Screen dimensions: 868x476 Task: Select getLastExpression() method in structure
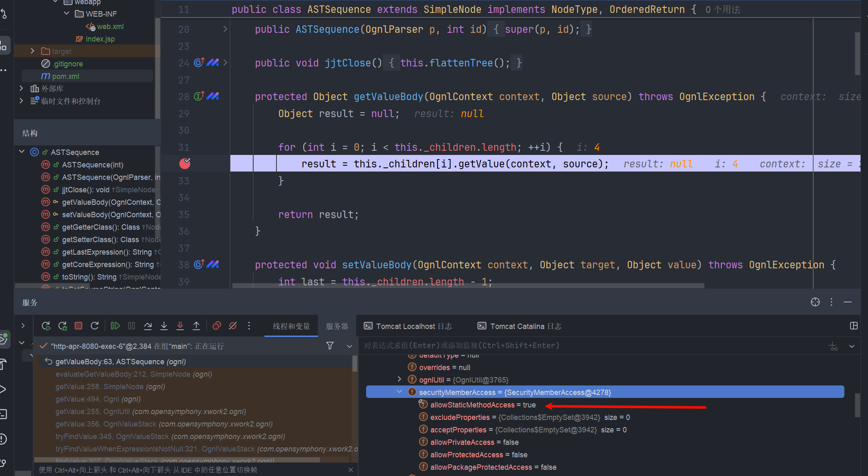click(x=107, y=252)
